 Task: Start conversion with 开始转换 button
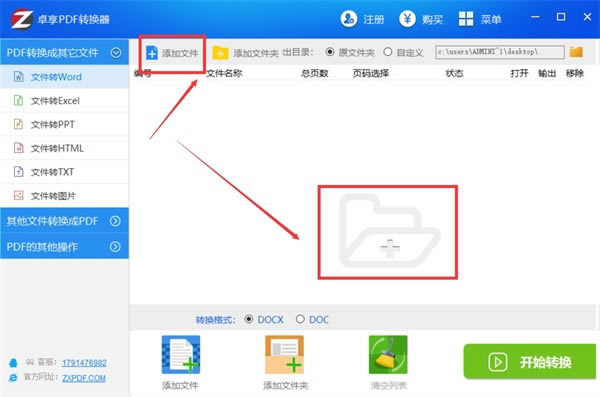coord(530,362)
